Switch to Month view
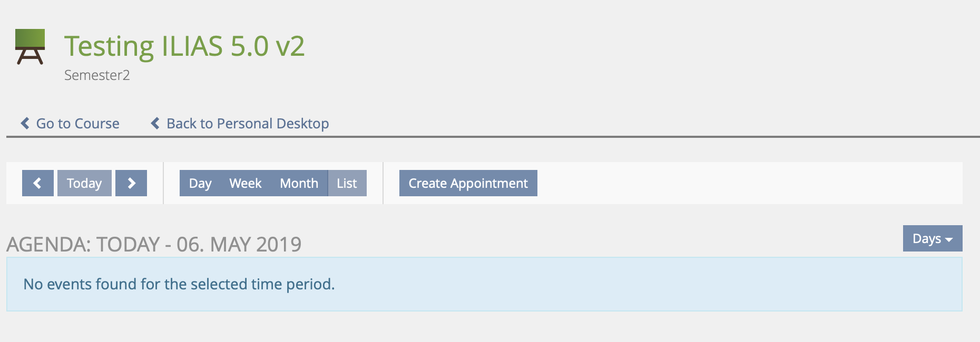Screen dimensions: 980x342 coord(299,183)
